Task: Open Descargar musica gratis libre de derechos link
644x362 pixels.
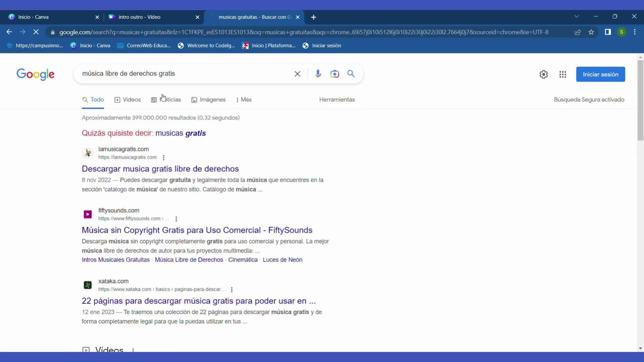Action: [x=160, y=169]
